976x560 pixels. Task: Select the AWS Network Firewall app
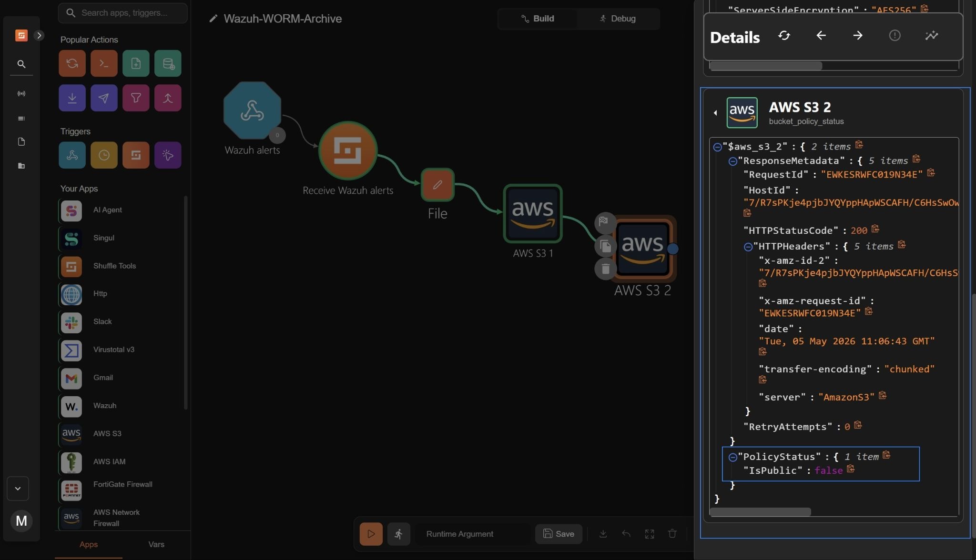120,518
